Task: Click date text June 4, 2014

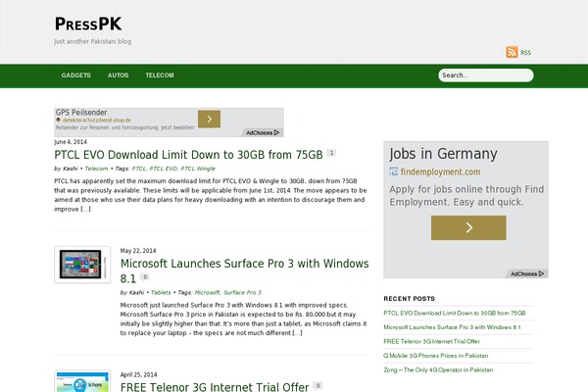Action: [71, 142]
